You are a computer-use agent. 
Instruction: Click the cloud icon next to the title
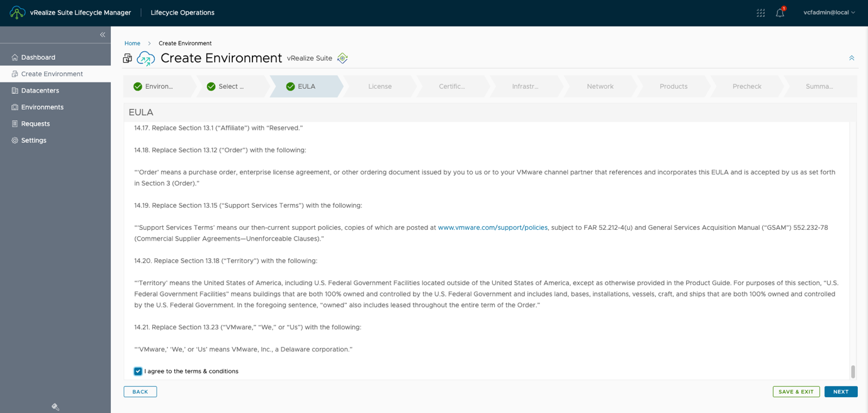point(146,59)
